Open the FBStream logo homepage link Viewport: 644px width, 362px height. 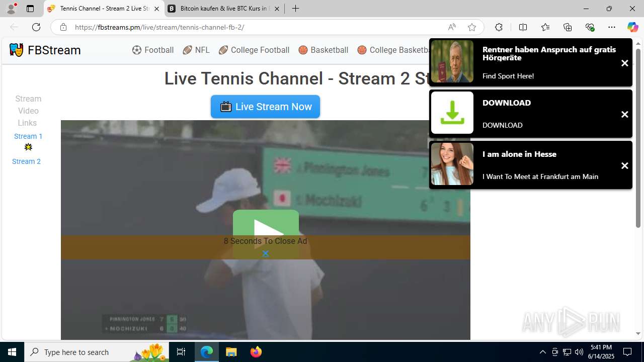tap(45, 50)
